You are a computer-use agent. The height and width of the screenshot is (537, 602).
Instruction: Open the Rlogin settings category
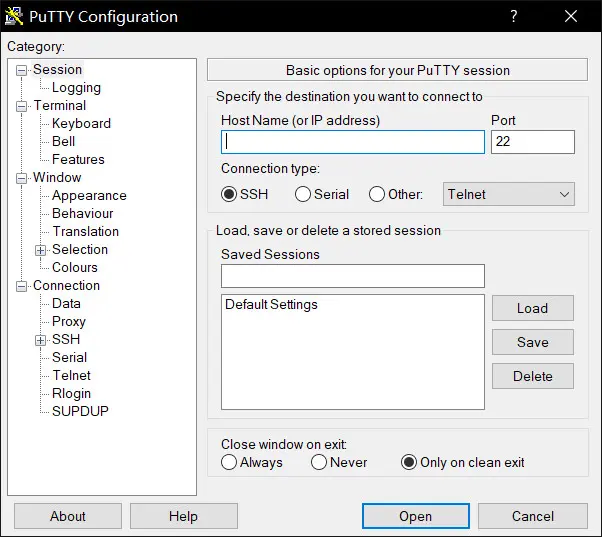pos(71,393)
